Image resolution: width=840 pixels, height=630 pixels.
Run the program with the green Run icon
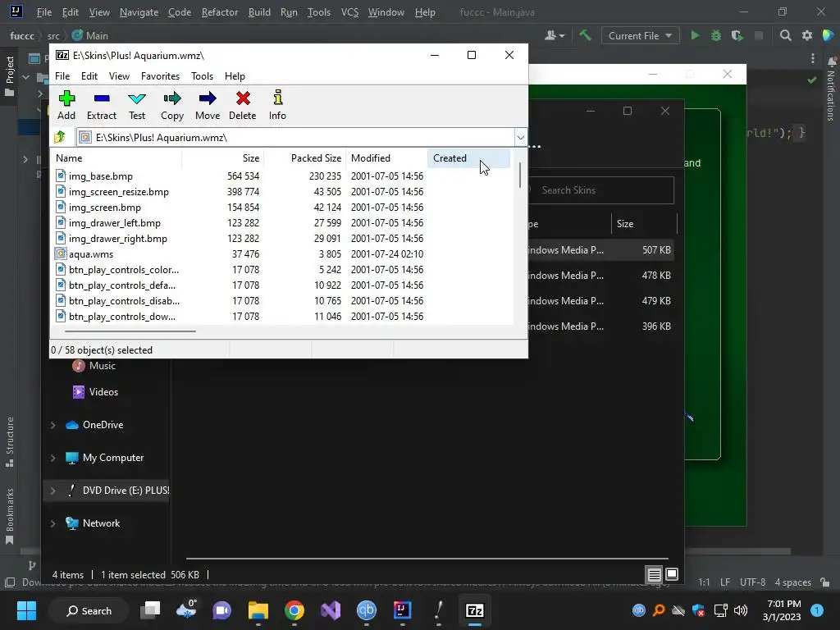695,36
